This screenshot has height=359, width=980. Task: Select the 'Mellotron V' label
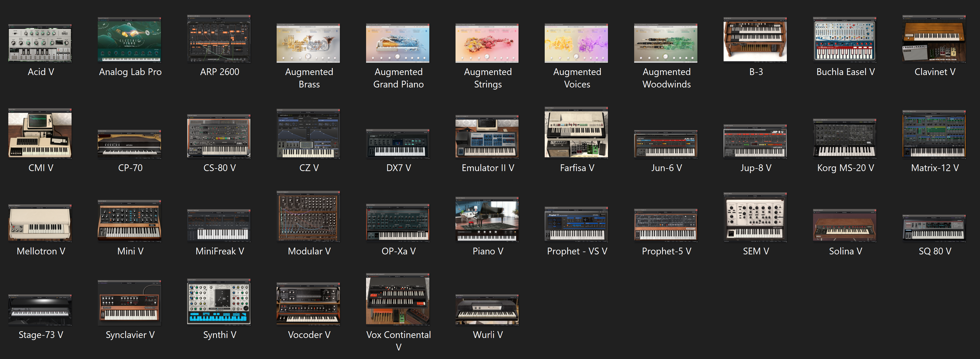tap(41, 251)
